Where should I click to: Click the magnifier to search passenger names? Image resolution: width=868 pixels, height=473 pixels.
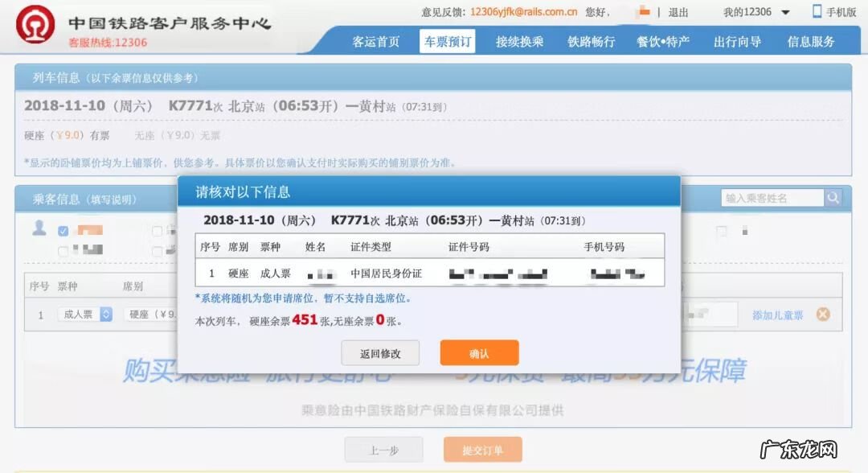coord(833,197)
